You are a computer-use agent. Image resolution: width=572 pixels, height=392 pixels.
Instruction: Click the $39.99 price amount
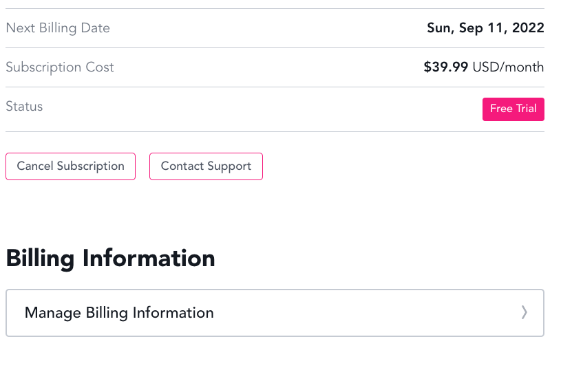pyautogui.click(x=446, y=67)
